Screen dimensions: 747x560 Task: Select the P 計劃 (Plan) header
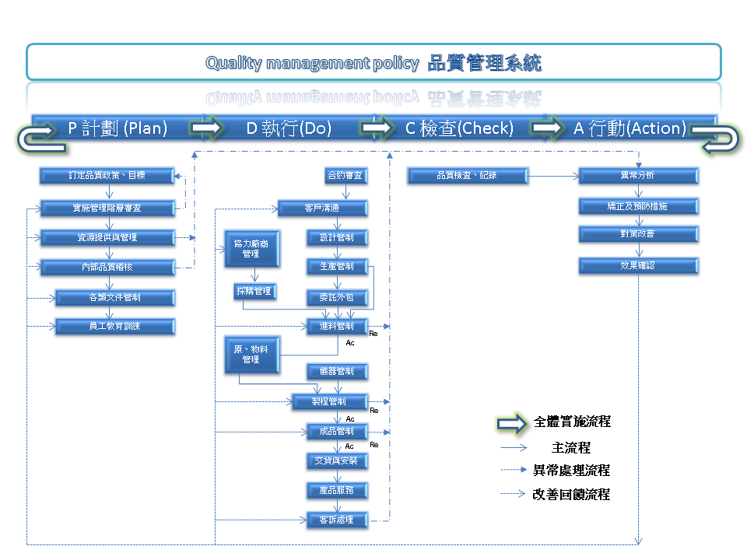117,128
